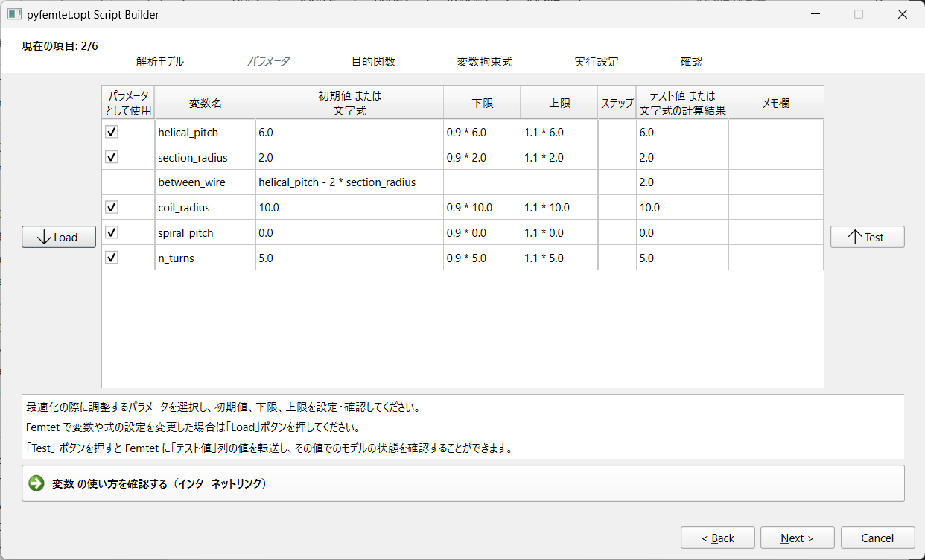Select the spiral_pitch variable name cell

click(x=205, y=232)
